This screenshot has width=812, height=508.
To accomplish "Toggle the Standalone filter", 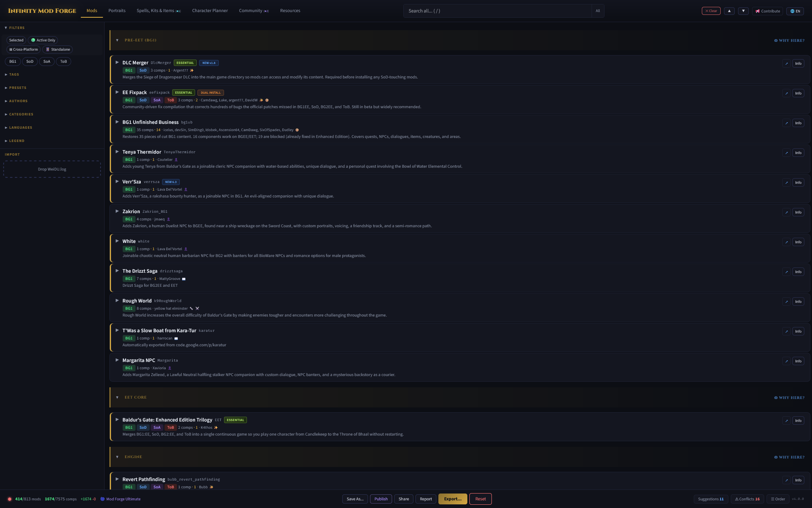I will pyautogui.click(x=58, y=49).
